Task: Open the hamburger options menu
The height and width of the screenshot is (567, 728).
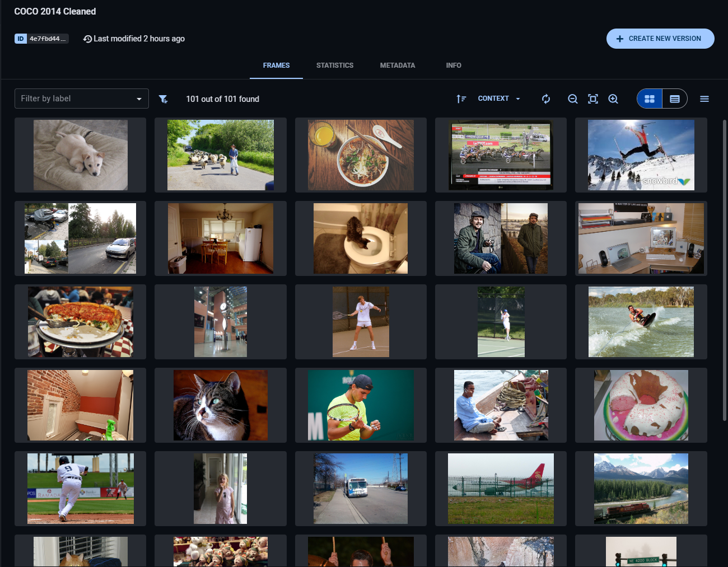Action: [x=704, y=99]
